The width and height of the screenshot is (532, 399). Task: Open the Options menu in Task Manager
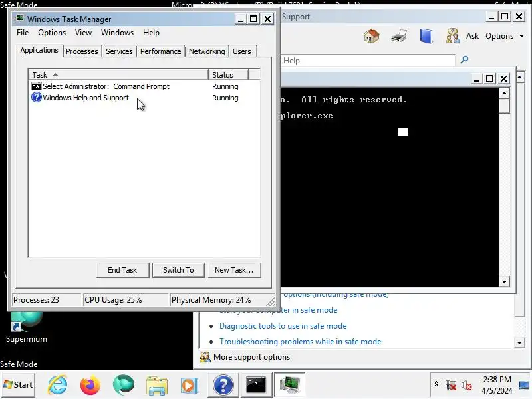(52, 33)
